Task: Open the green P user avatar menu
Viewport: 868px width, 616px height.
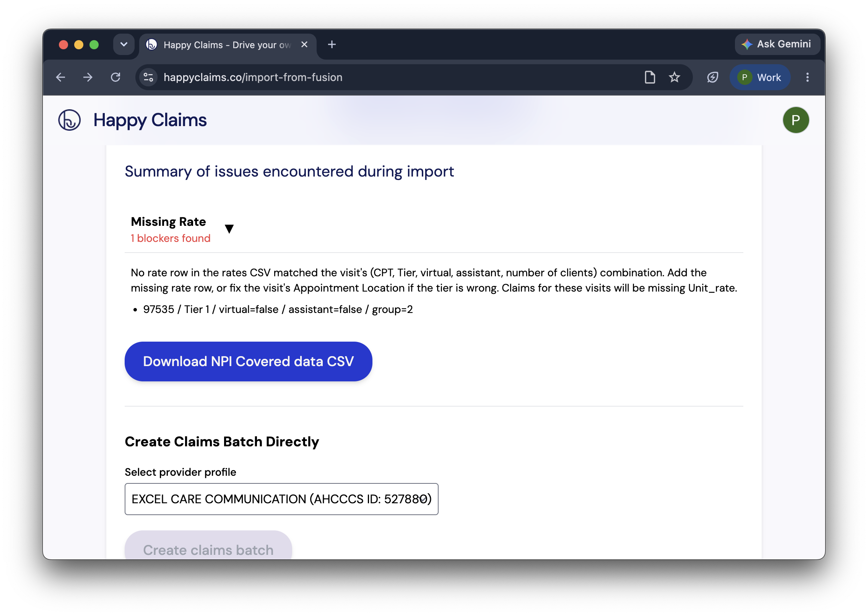Action: pos(796,120)
